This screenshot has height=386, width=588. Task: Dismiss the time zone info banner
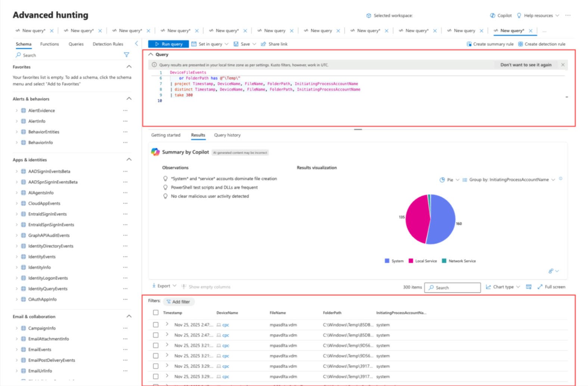coord(563,65)
